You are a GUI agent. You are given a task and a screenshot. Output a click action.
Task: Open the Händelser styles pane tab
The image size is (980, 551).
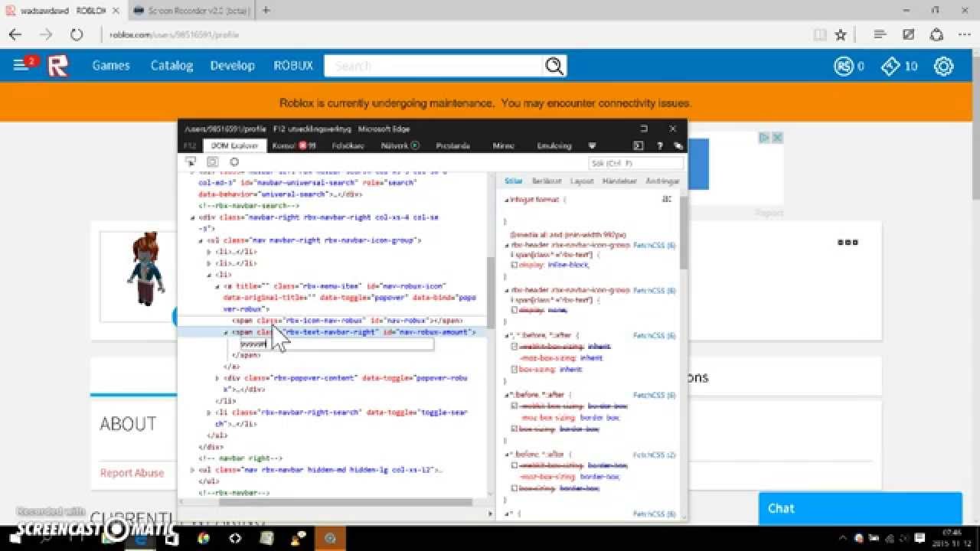click(619, 181)
